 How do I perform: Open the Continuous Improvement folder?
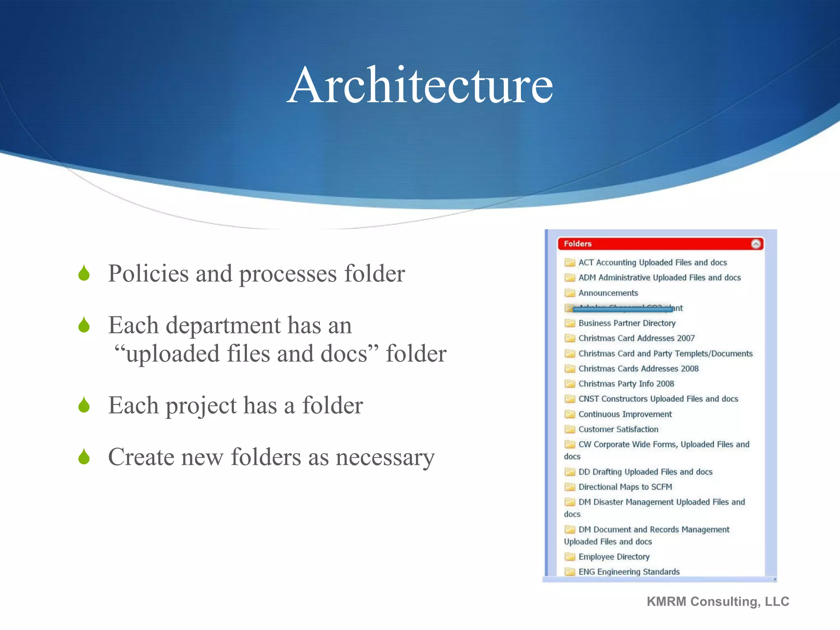625,414
